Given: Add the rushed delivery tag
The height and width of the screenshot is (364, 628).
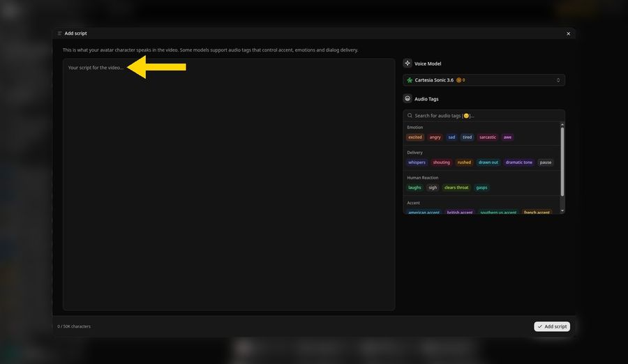Looking at the screenshot, I should tap(464, 162).
